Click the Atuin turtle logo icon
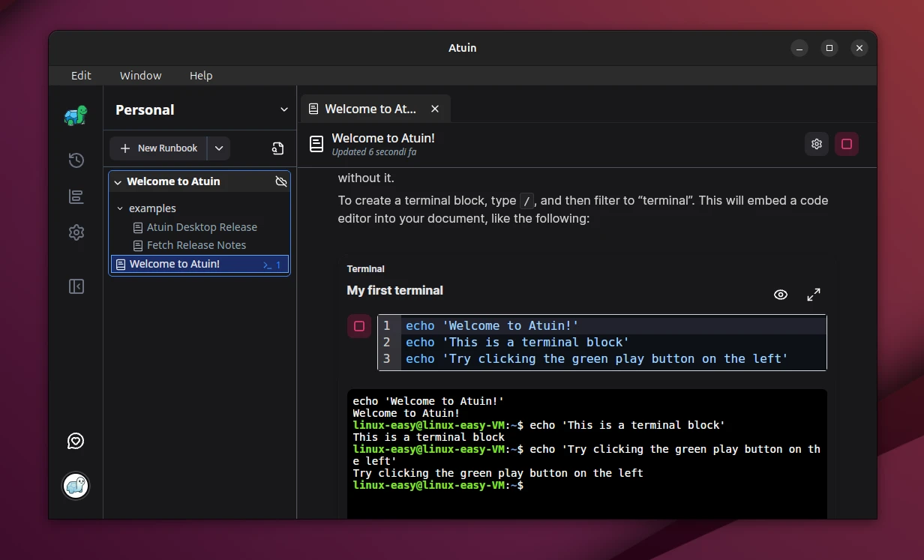The image size is (924, 560). (76, 115)
